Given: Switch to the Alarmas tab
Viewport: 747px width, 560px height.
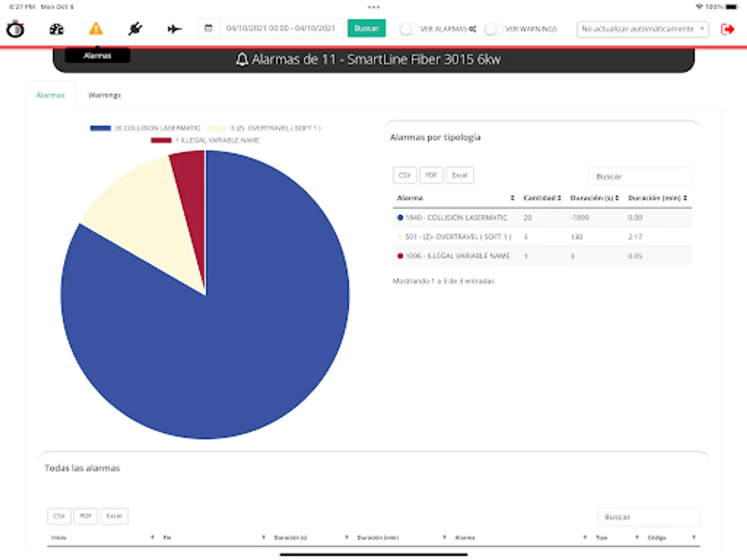Looking at the screenshot, I should 50,95.
